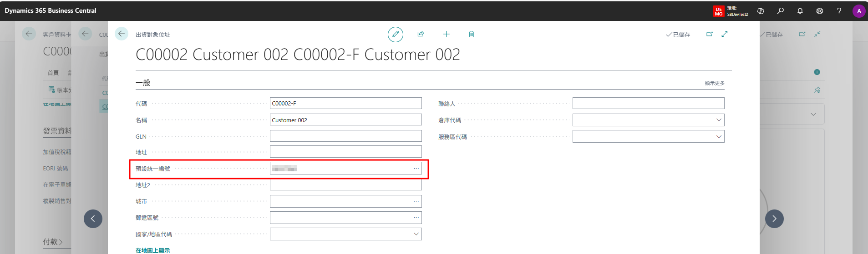Open lookup ellipsis for 預設統一編號
Image resolution: width=868 pixels, height=254 pixels.
(416, 169)
